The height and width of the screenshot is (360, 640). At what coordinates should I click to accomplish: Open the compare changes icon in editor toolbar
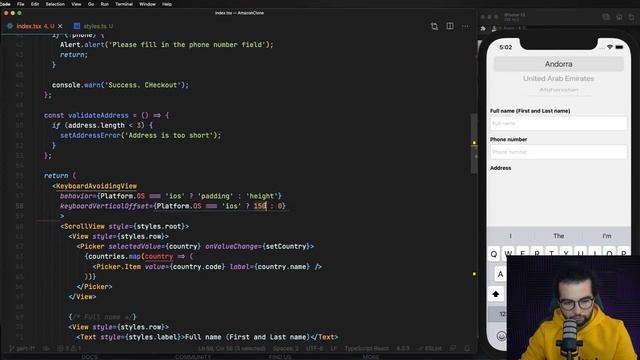434,26
